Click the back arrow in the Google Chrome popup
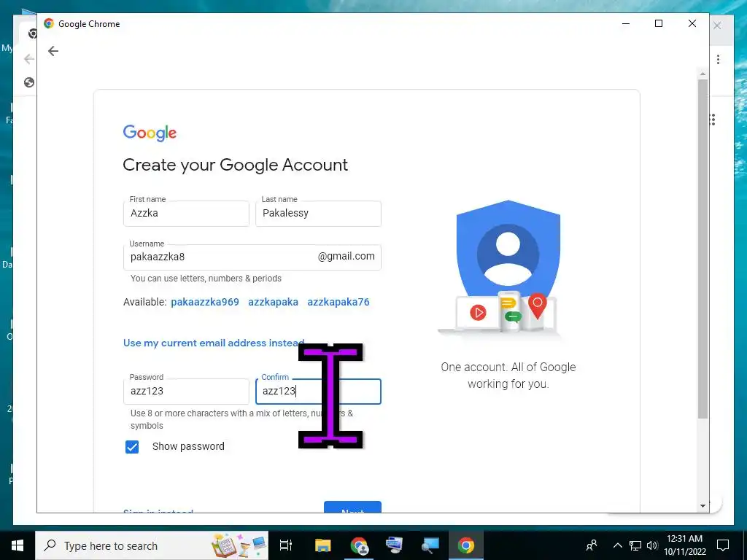This screenshot has width=747, height=560. point(53,51)
